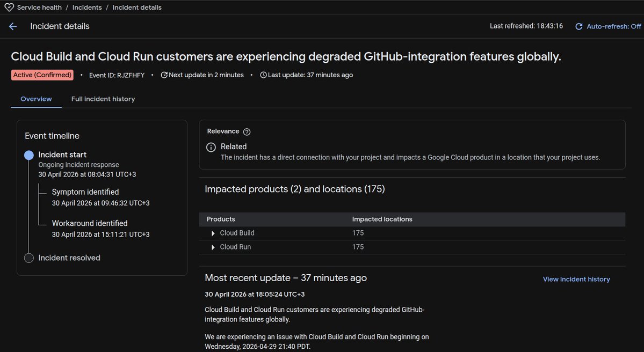Screen dimensions: 644x352
Task: Click the Ongoing incident response text
Action: (78, 165)
